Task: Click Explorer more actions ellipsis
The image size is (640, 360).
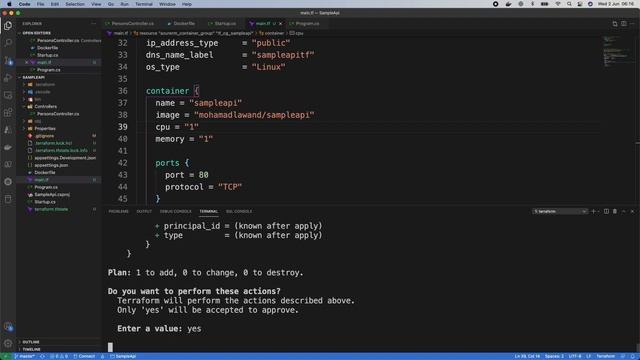Action: (x=93, y=24)
